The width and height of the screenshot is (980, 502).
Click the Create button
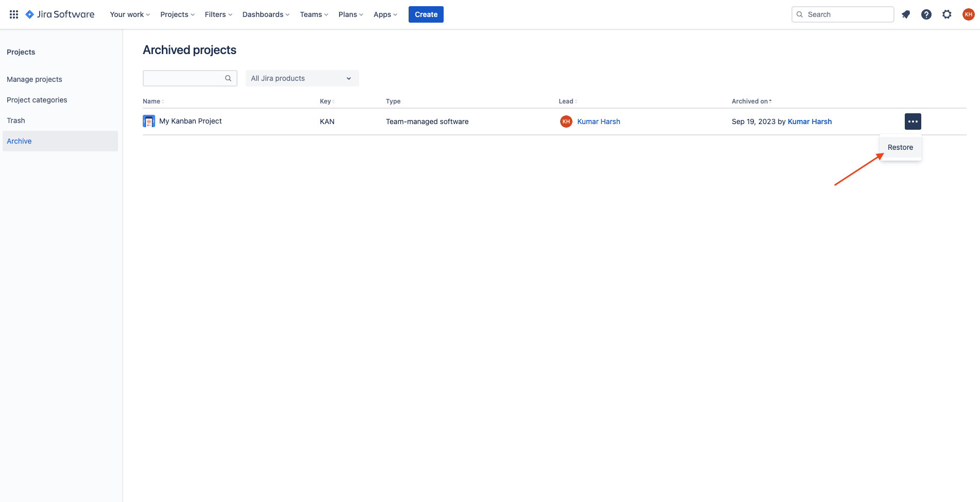[x=426, y=14]
